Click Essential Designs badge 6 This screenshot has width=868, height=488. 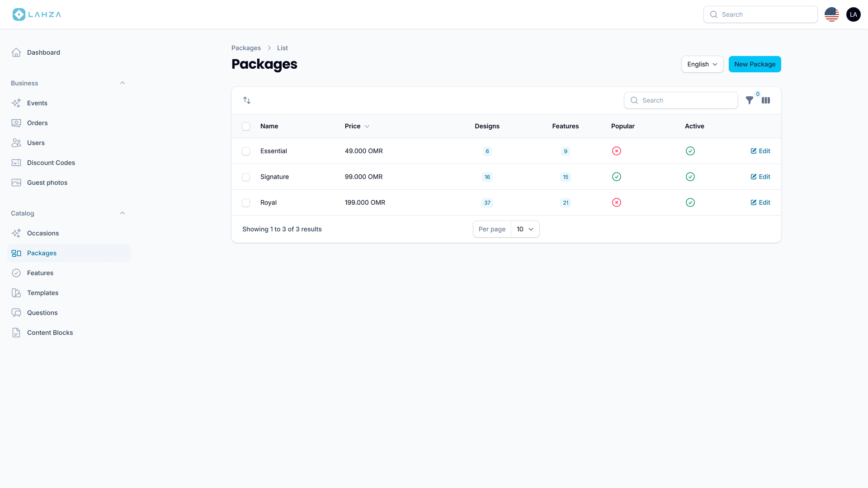[487, 151]
